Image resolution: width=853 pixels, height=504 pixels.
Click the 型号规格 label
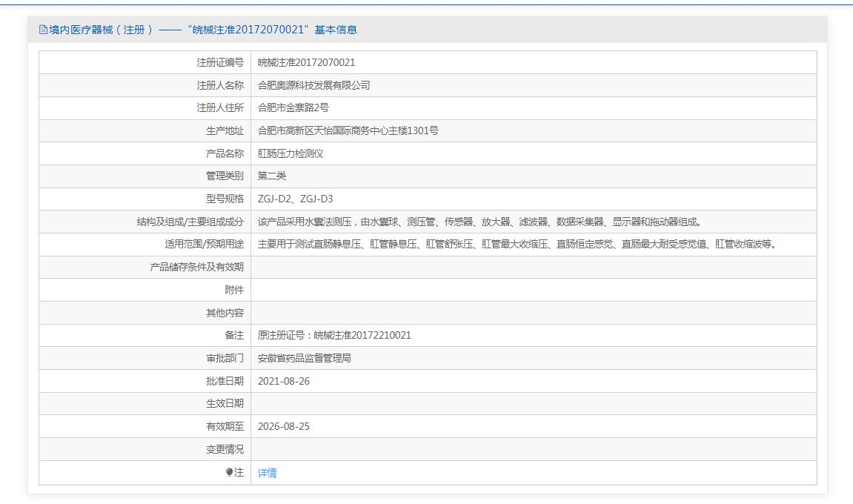(225, 199)
